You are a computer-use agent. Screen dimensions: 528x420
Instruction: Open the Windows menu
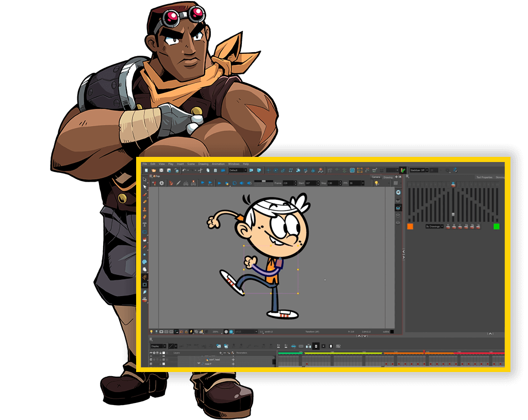click(234, 164)
